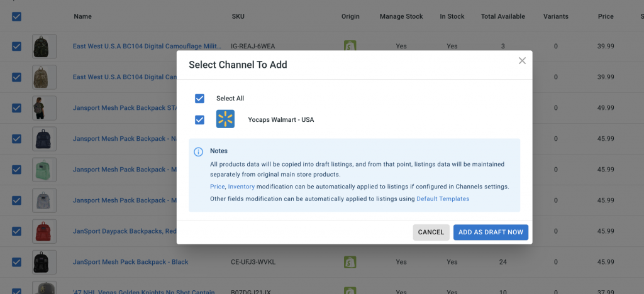Click the camouflage backpack thumbnail in first row
Image resolution: width=644 pixels, height=294 pixels.
(x=45, y=46)
